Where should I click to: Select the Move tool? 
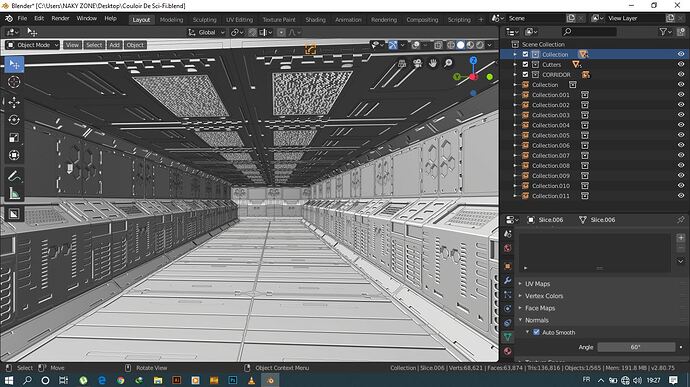(14, 102)
